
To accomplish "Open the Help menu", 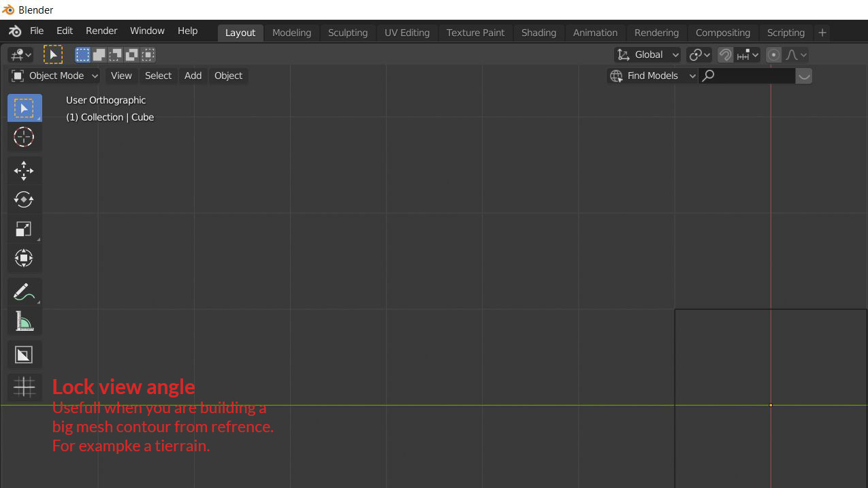I will 188,31.
